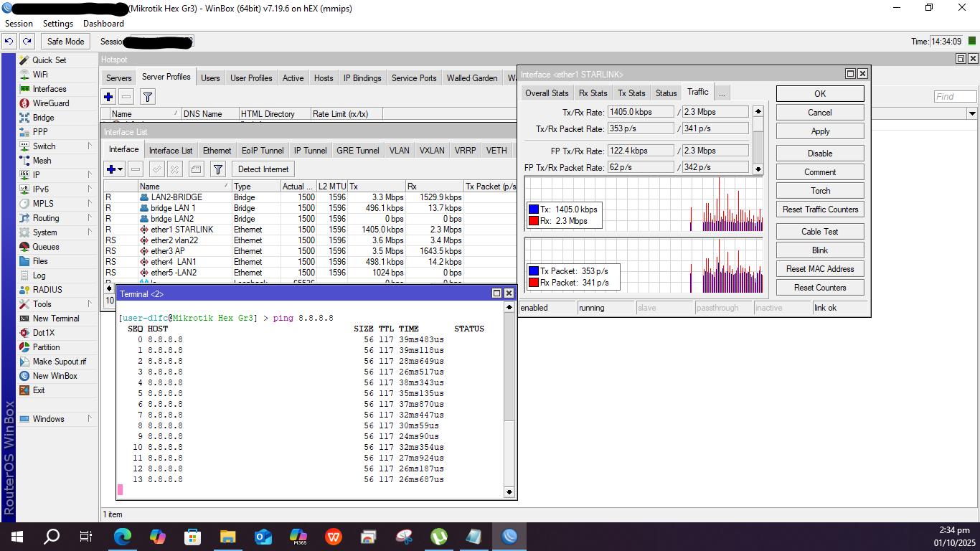The image size is (980, 551).
Task: Click the Torch button
Action: click(x=820, y=191)
